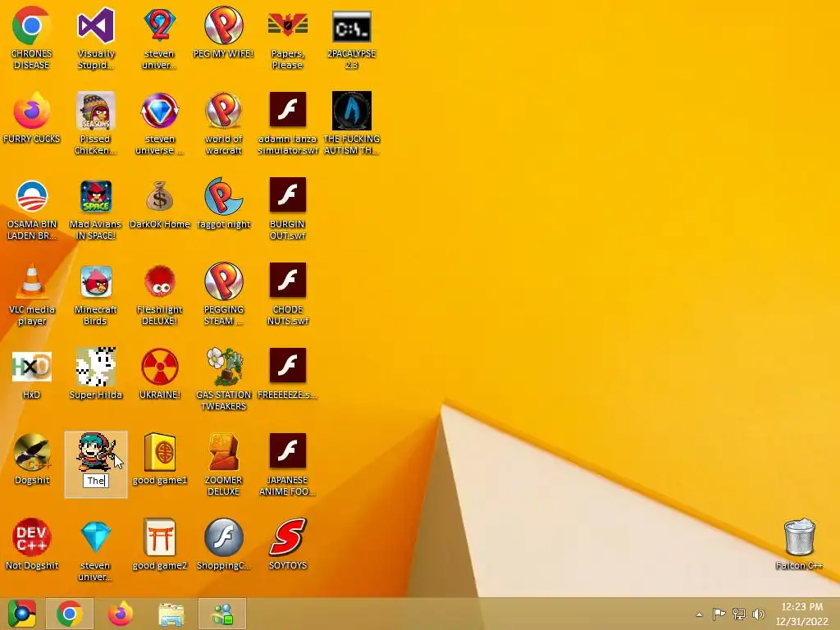Image resolution: width=840 pixels, height=630 pixels.
Task: Open the world of warcraft Peggle icon
Action: (223, 111)
